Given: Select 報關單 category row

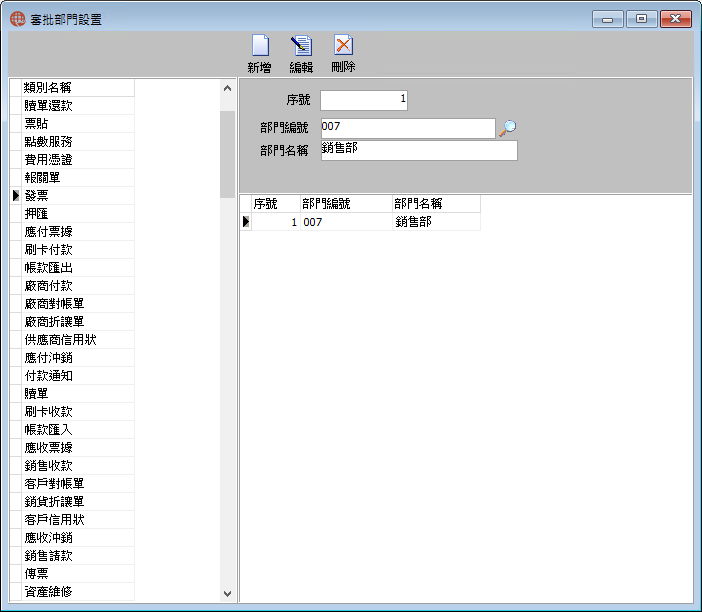Looking at the screenshot, I should (78, 178).
